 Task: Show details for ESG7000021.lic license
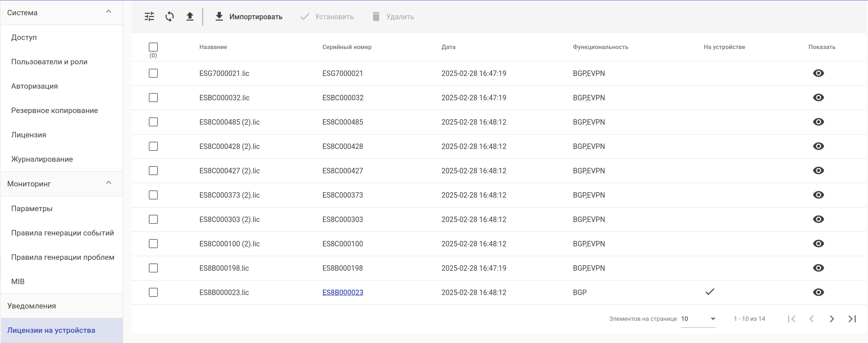(x=818, y=73)
